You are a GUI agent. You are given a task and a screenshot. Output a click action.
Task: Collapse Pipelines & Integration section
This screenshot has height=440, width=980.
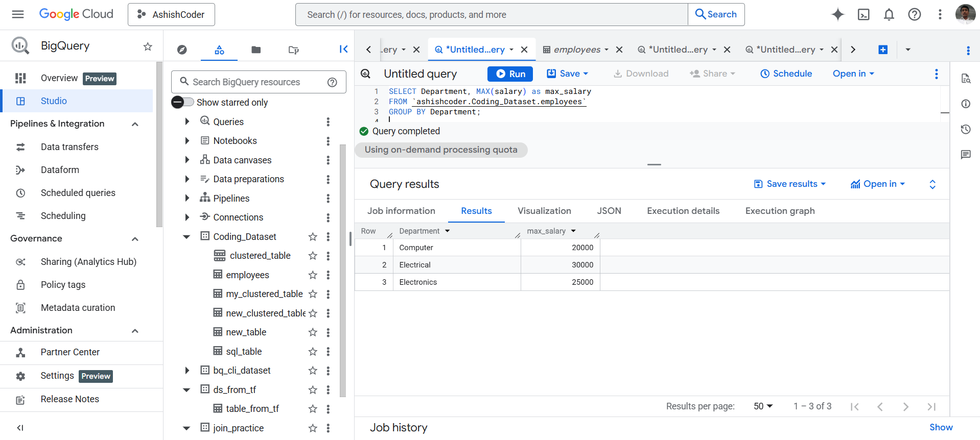[x=135, y=124]
